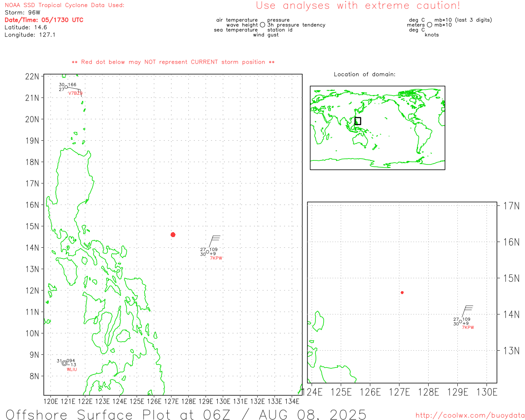Click red WLIU station label
This screenshot has height=420, width=525.
tap(72, 370)
